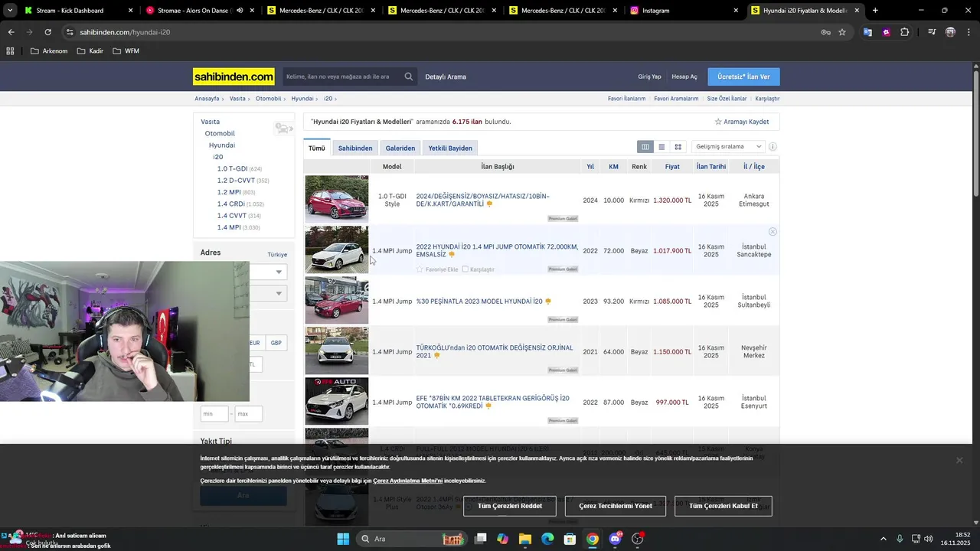This screenshot has width=980, height=551.
Task: Select the Tümü listings tab
Action: click(317, 148)
